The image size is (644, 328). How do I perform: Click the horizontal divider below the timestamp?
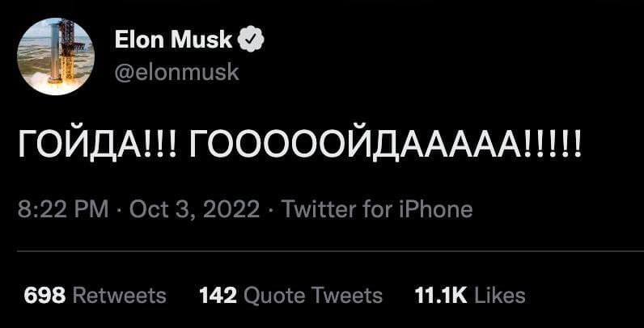point(322,251)
